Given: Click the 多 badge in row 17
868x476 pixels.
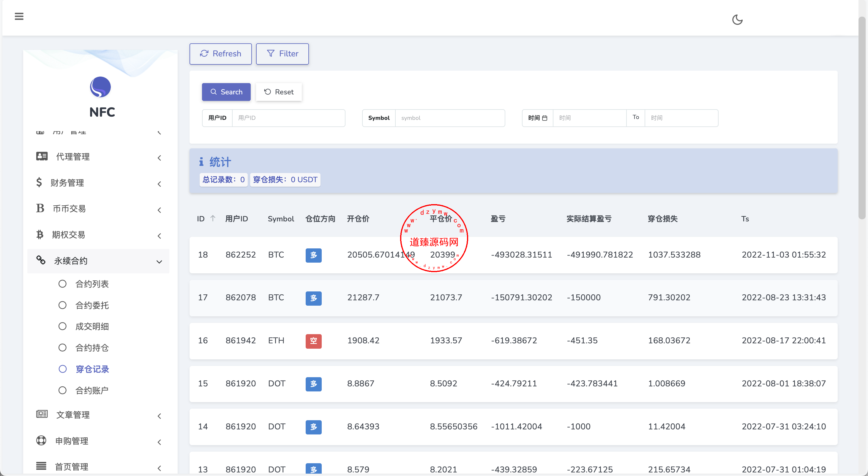Looking at the screenshot, I should tap(313, 298).
